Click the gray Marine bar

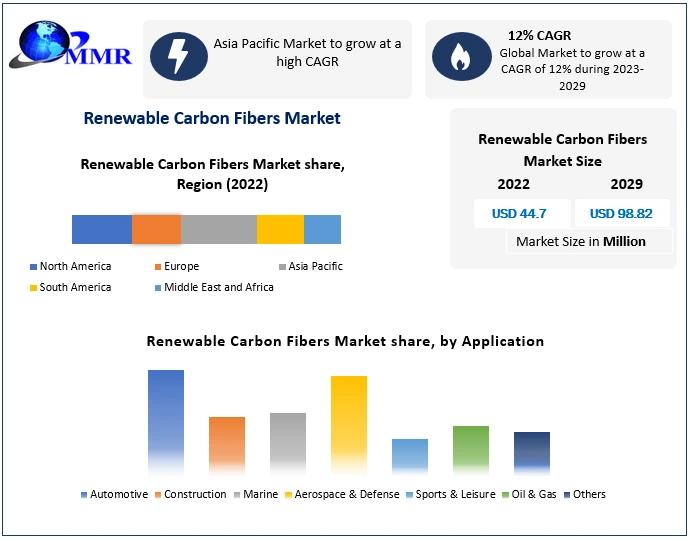coord(288,443)
